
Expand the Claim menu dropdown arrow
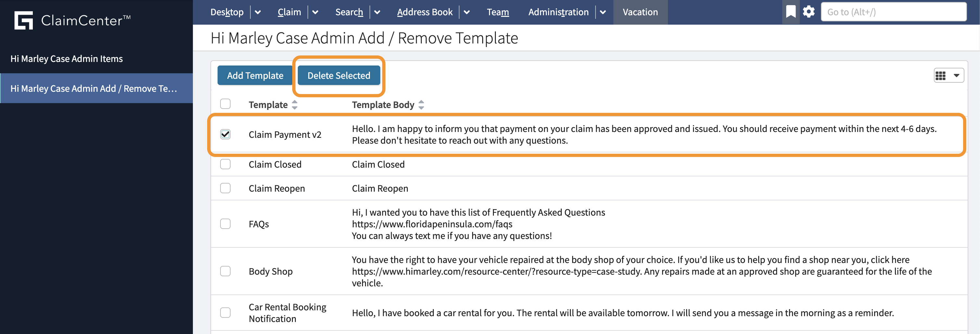click(315, 12)
